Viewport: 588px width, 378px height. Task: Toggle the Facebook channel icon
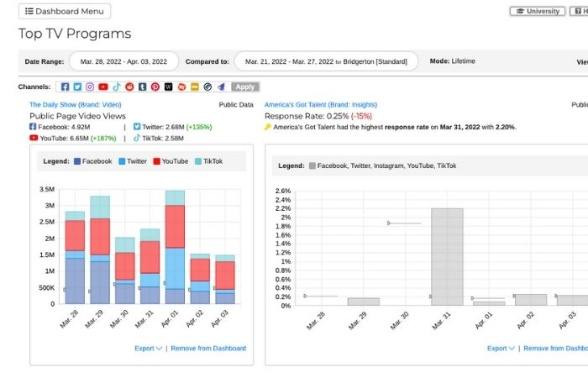pyautogui.click(x=65, y=87)
